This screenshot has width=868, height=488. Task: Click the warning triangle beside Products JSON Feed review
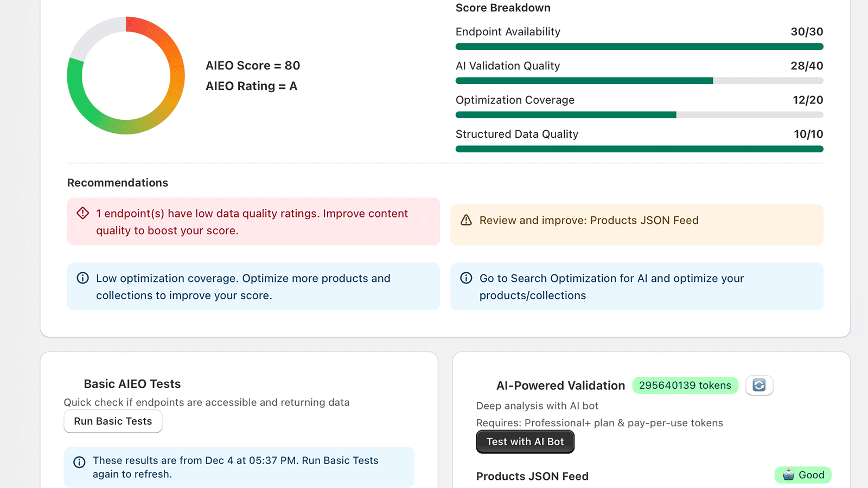[465, 220]
